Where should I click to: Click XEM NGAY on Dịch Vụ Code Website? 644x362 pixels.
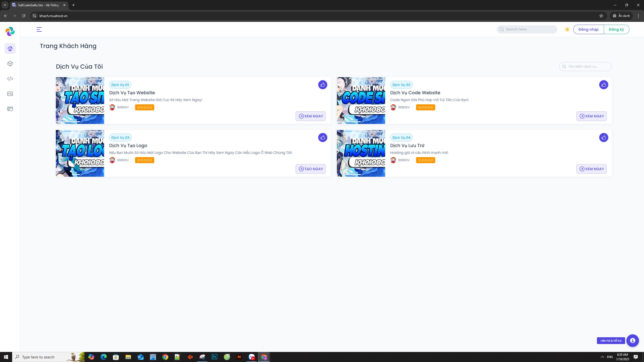point(591,116)
